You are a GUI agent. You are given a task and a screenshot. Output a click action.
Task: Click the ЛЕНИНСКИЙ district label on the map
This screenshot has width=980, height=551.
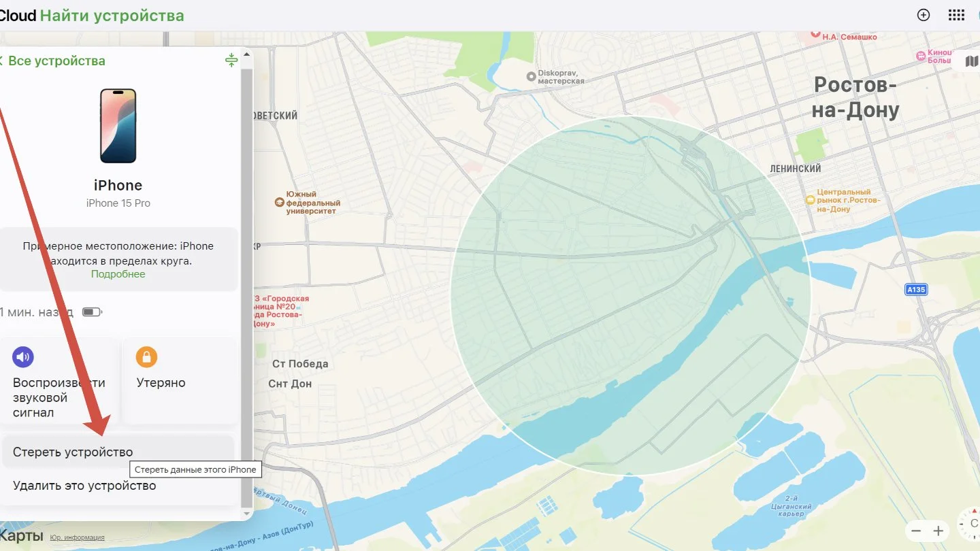click(x=796, y=169)
